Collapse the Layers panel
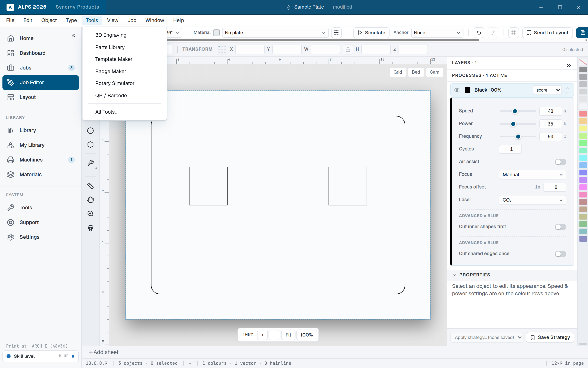Image resolution: width=588 pixels, height=368 pixels. tap(569, 65)
